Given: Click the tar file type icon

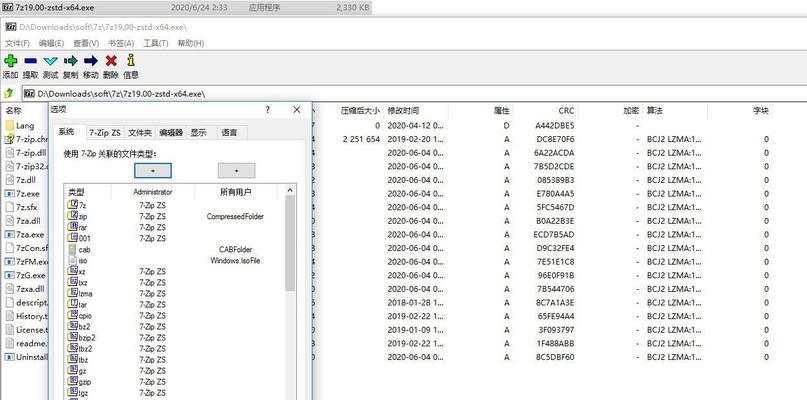Looking at the screenshot, I should [x=73, y=304].
